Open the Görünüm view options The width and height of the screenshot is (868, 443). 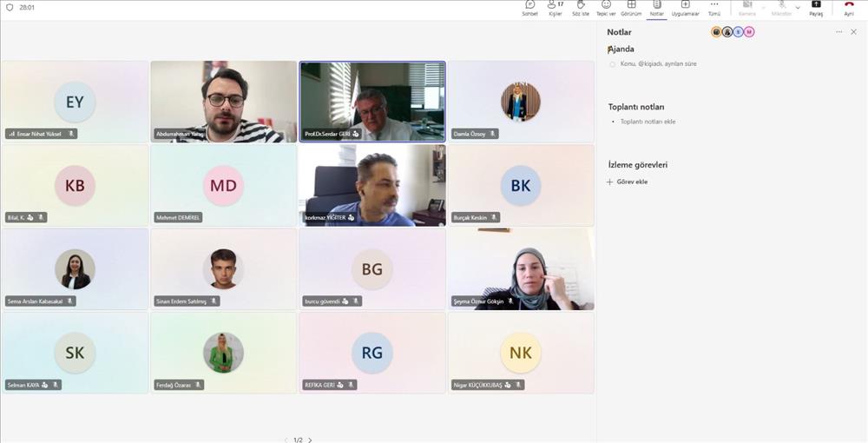(631, 8)
